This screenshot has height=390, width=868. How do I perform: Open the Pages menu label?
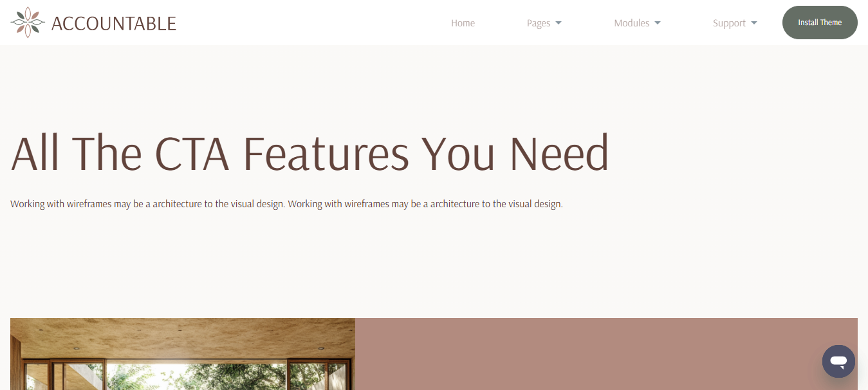pos(539,23)
